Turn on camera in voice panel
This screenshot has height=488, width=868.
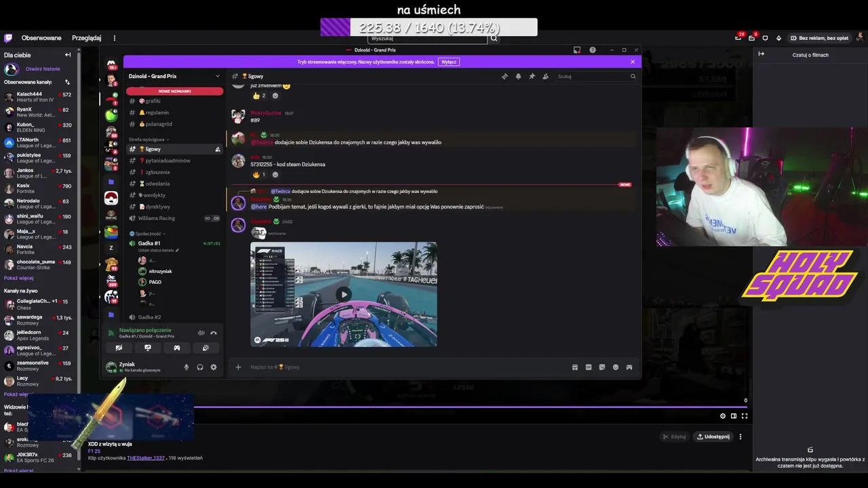[x=119, y=348]
